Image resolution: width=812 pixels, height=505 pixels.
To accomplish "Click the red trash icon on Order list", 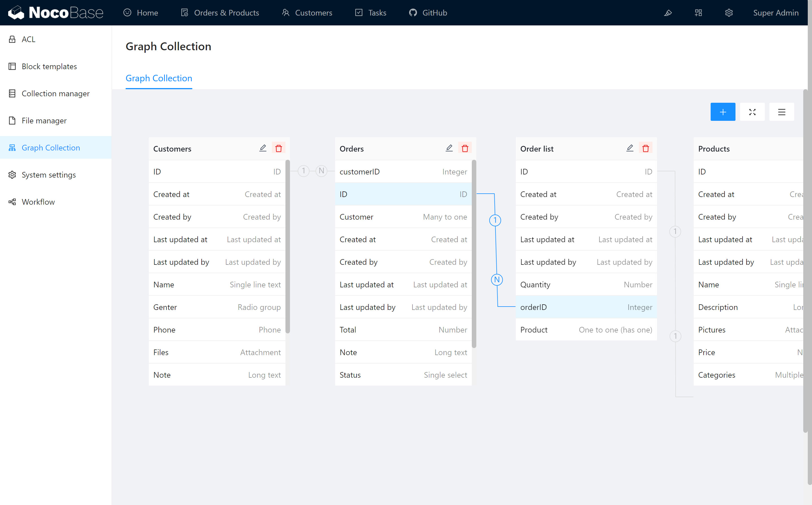I will (645, 148).
